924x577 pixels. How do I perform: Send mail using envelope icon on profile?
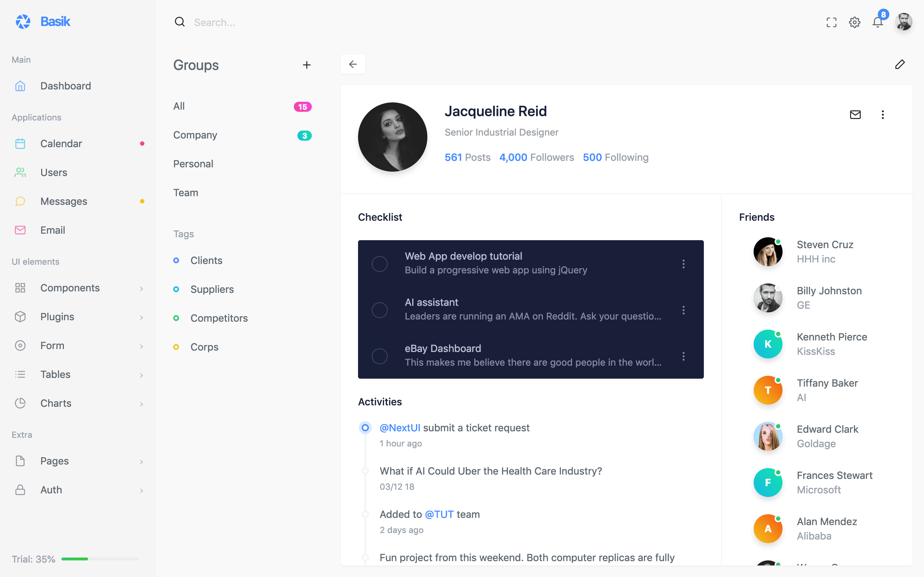(855, 114)
